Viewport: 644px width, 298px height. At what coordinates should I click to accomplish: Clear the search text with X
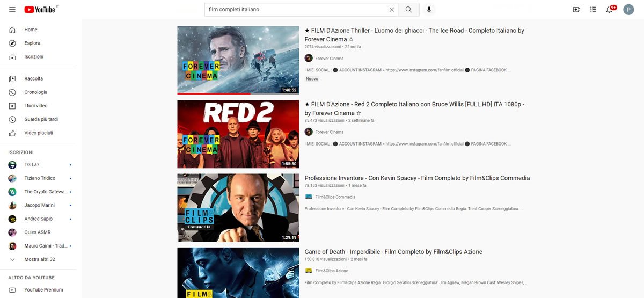(392, 10)
